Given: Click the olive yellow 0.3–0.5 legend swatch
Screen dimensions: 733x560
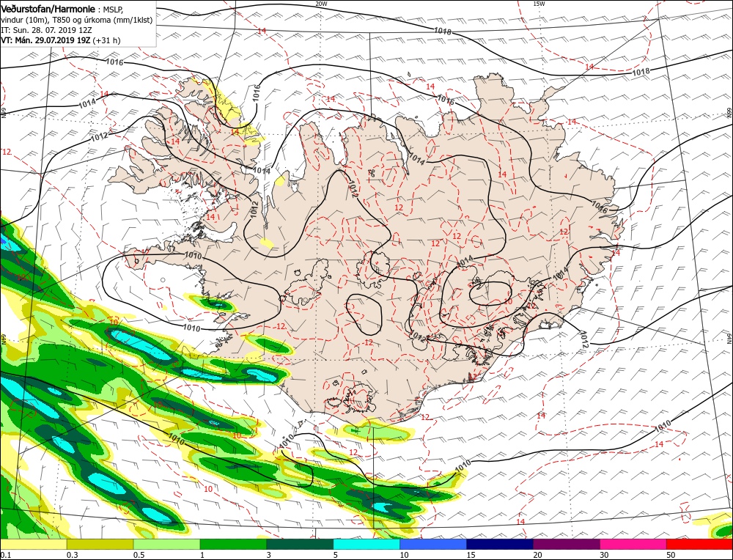Looking at the screenshot, I should coord(100,544).
